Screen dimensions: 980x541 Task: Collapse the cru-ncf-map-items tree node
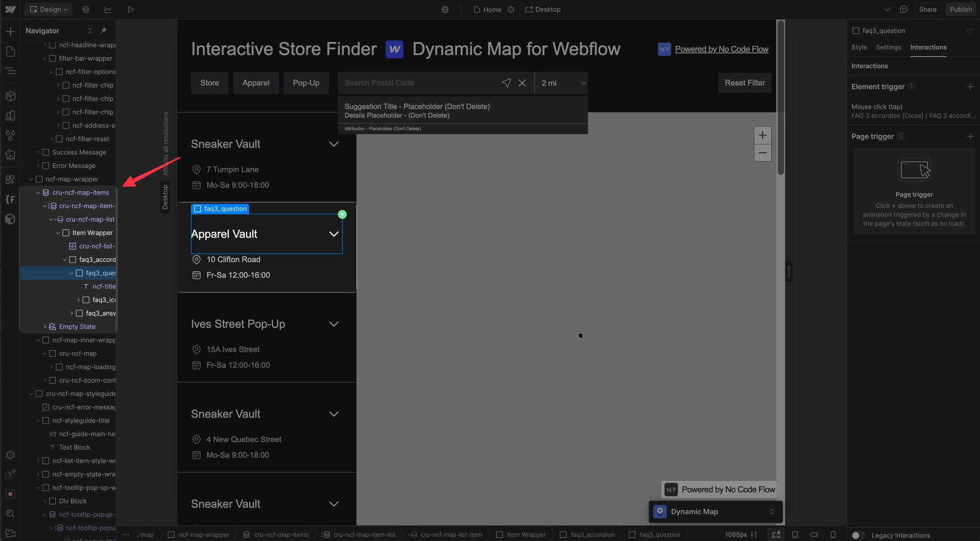click(38, 193)
